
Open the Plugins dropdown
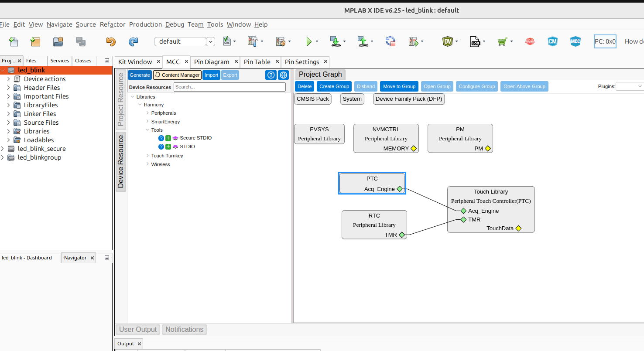tap(630, 86)
